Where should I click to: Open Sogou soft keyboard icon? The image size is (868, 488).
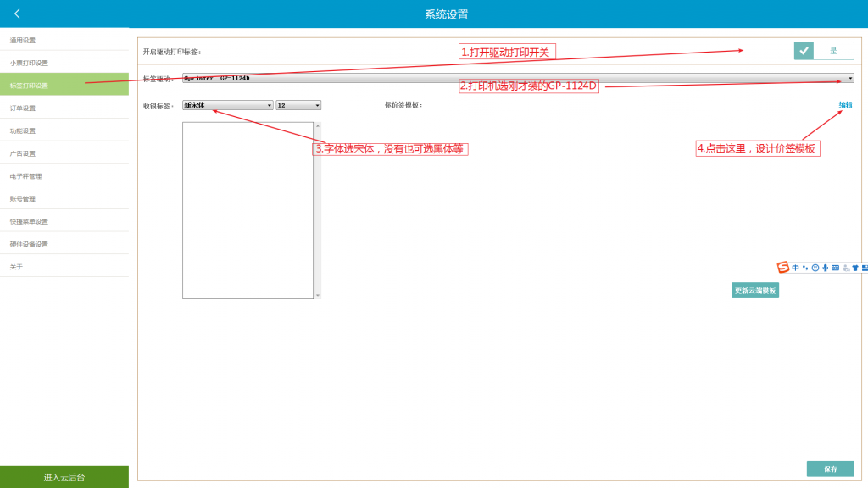835,268
